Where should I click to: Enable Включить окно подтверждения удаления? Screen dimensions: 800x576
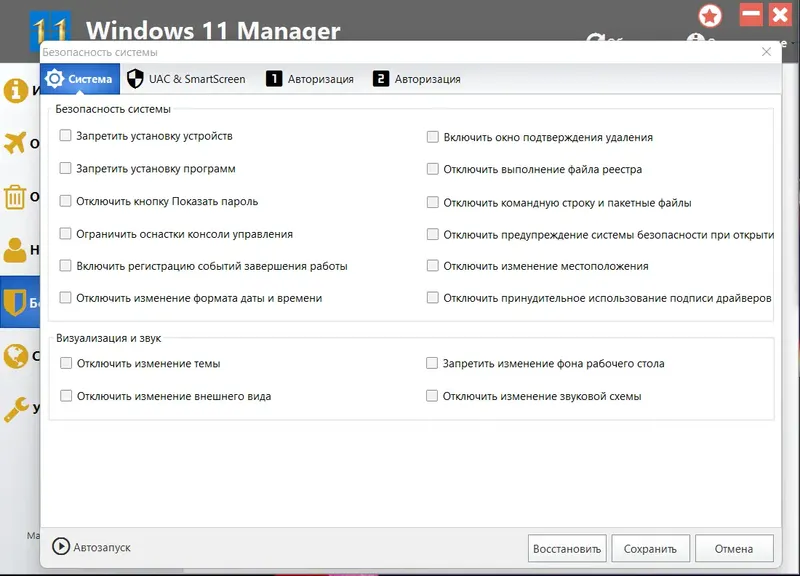433,137
